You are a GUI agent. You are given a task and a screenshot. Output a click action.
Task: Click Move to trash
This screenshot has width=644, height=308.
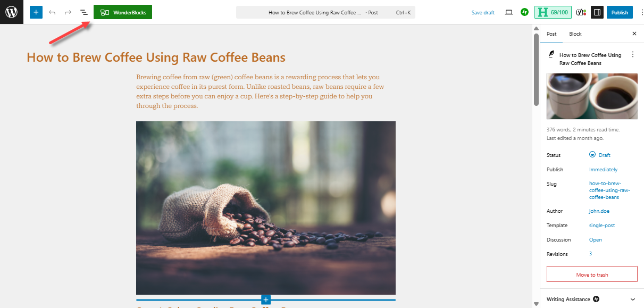592,273
